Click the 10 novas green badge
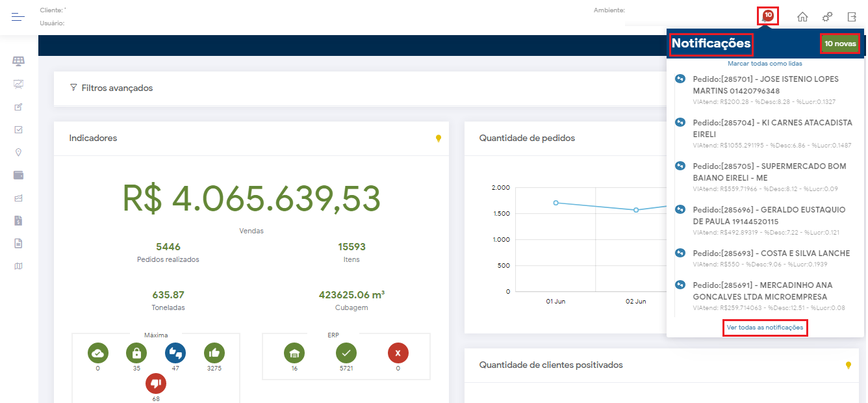 tap(840, 44)
